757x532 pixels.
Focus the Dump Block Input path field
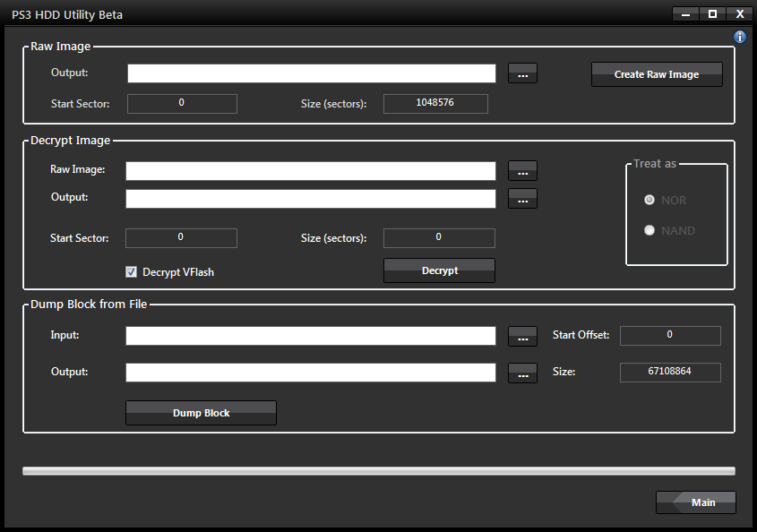coord(311,336)
